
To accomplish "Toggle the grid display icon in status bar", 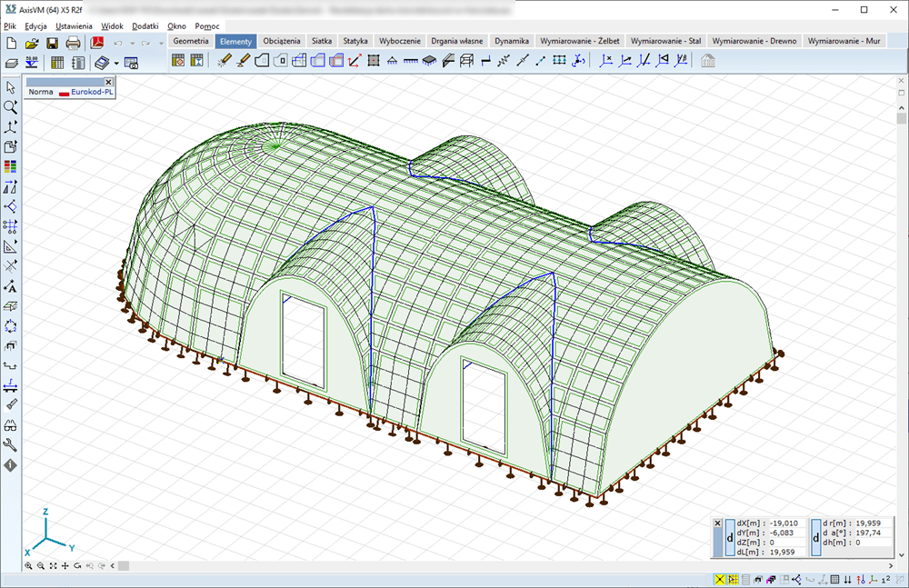I will (x=835, y=580).
